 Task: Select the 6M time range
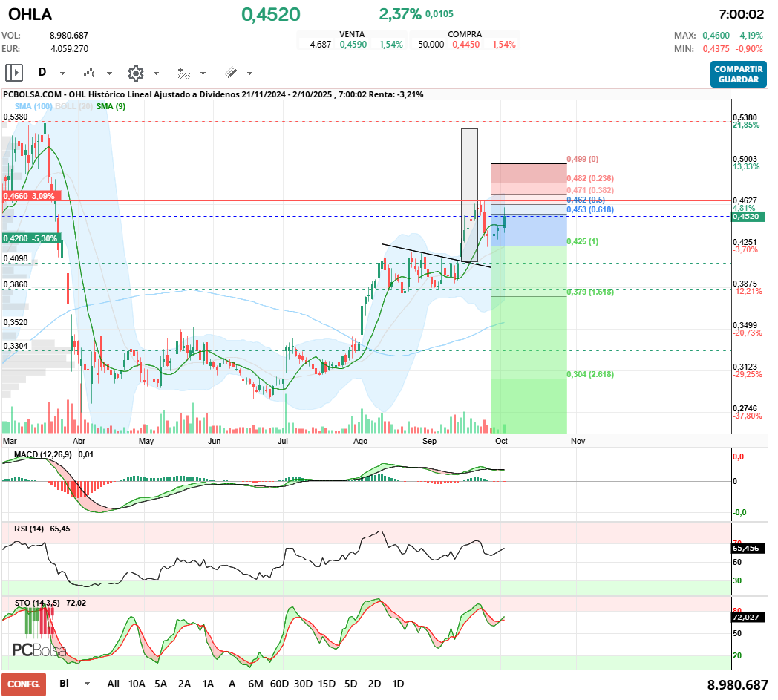[x=255, y=684]
